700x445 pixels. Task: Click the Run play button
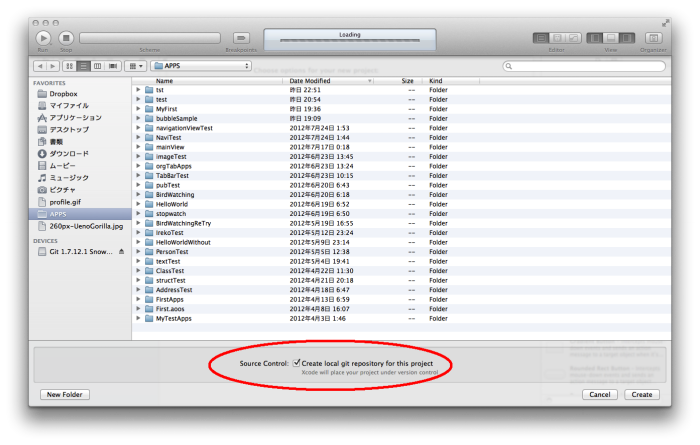pos(43,38)
